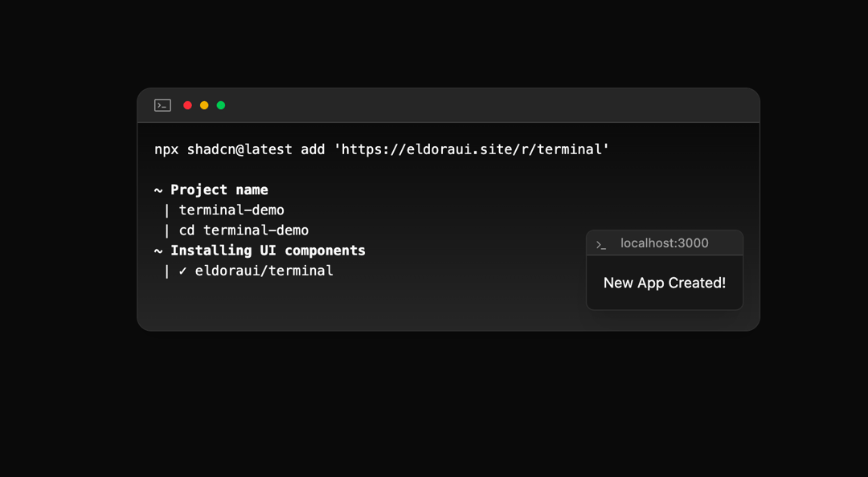Screen dimensions: 868x477
Task: Click the terminal prompt icon in title bar
Action: point(162,105)
